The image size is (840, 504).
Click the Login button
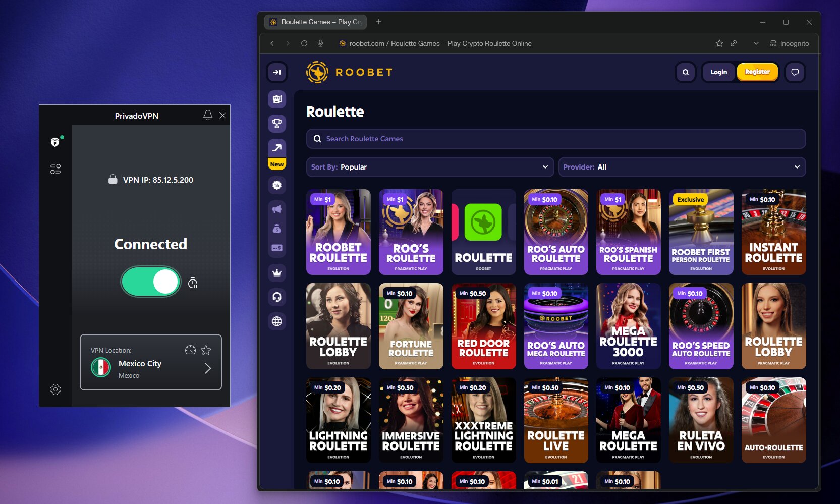tap(718, 72)
